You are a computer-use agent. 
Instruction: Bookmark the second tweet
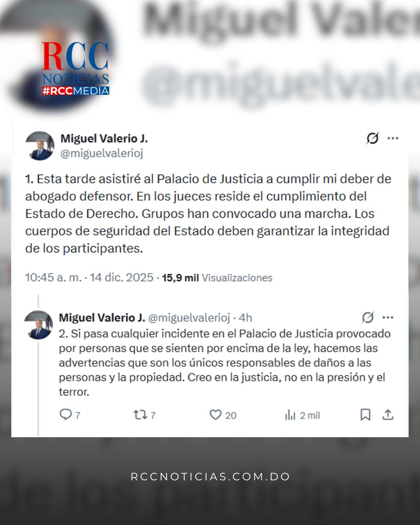pos(365,415)
